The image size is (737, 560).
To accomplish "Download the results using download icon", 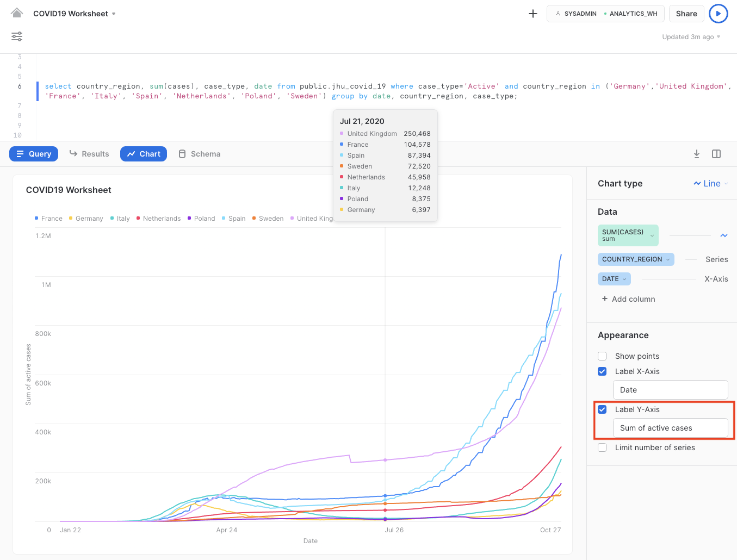I will pos(697,154).
